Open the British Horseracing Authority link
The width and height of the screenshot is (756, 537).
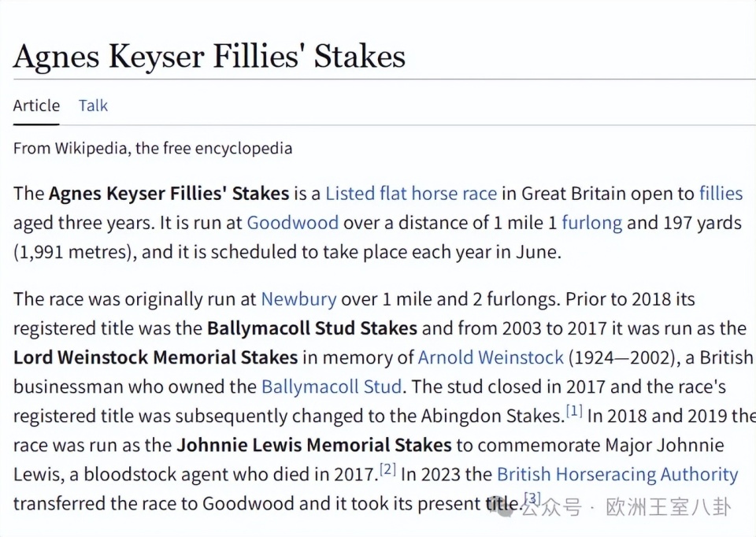click(617, 475)
